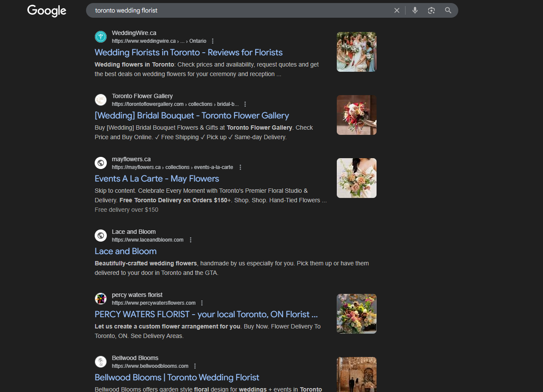Open more options for Bellwood Blooms result

(x=195, y=366)
